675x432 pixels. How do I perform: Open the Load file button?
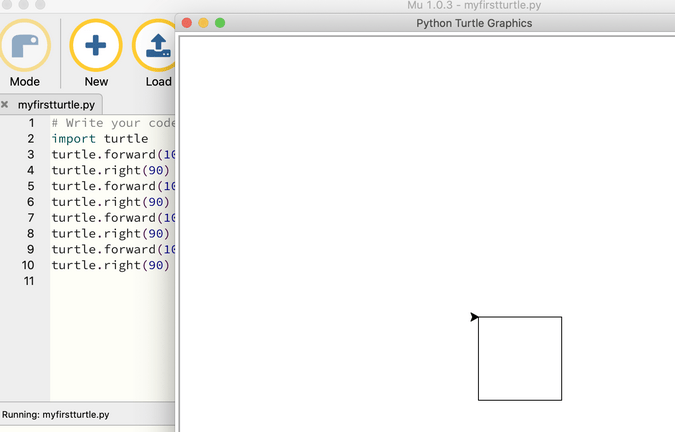pos(158,47)
